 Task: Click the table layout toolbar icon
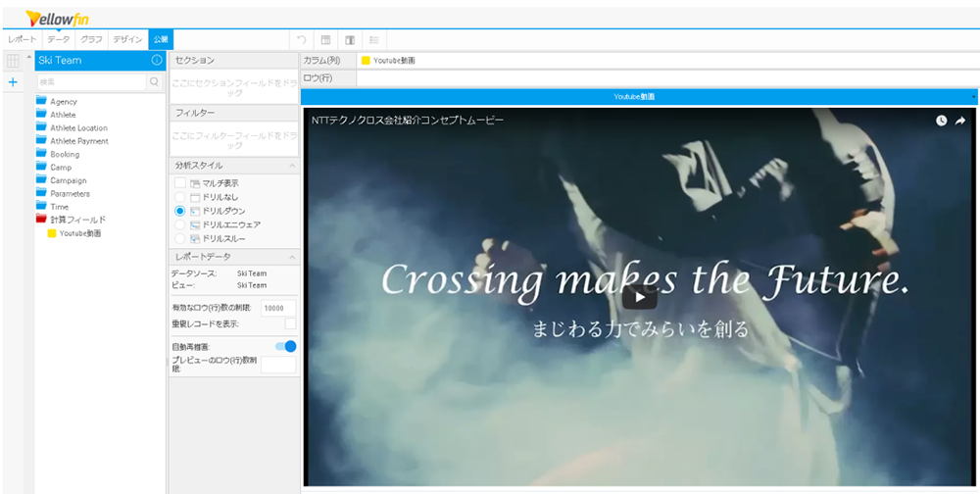pyautogui.click(x=325, y=40)
